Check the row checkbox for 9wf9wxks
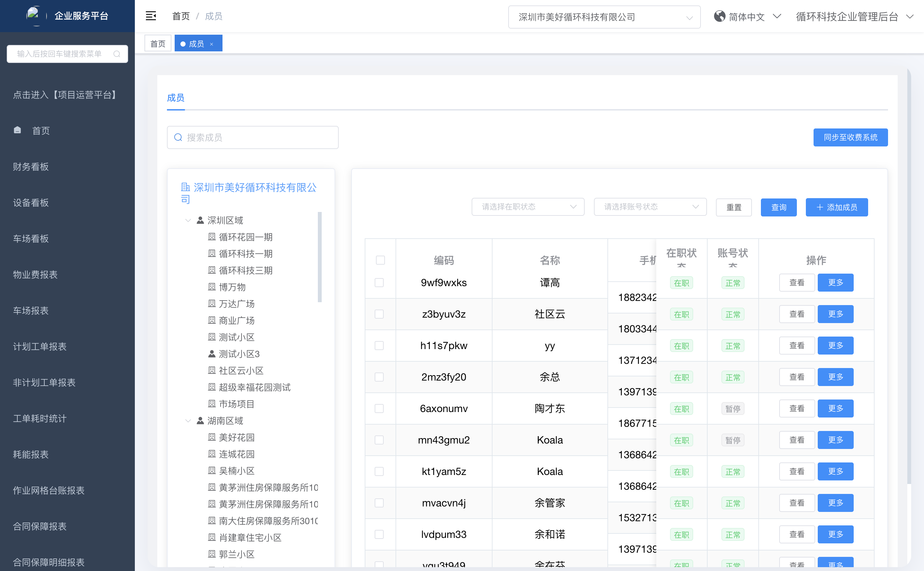The width and height of the screenshot is (924, 571). click(379, 283)
